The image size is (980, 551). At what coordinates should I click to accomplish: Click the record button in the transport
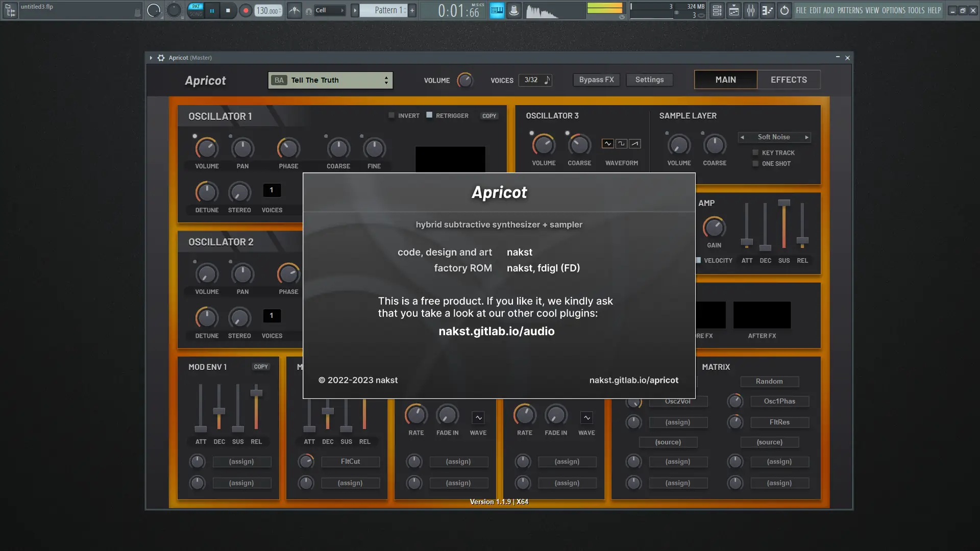click(x=246, y=10)
